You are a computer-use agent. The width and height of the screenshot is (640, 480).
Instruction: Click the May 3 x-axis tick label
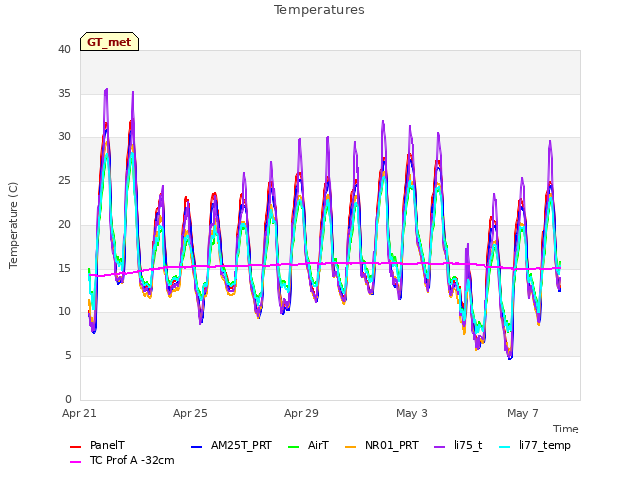[412, 413]
